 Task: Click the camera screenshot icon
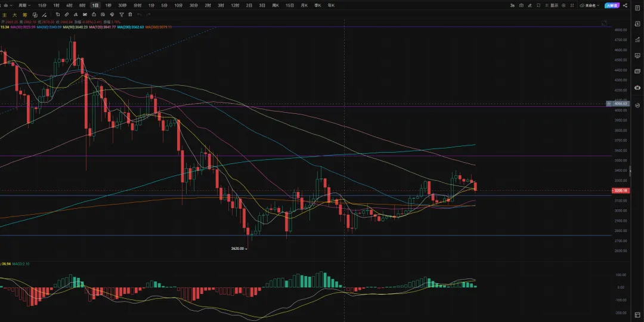coord(521,5)
